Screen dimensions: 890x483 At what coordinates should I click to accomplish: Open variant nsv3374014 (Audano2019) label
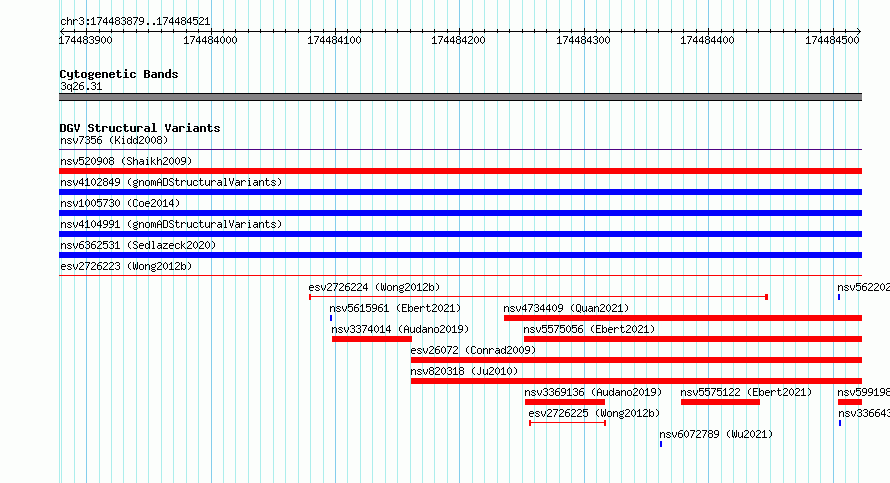tap(400, 329)
